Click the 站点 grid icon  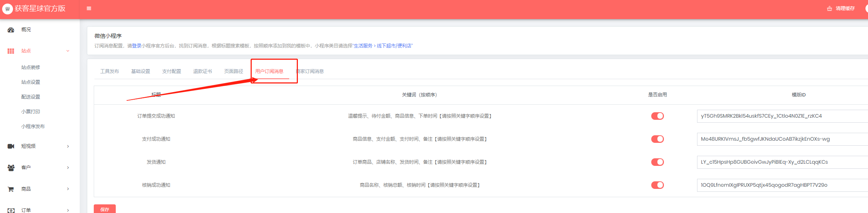click(11, 51)
